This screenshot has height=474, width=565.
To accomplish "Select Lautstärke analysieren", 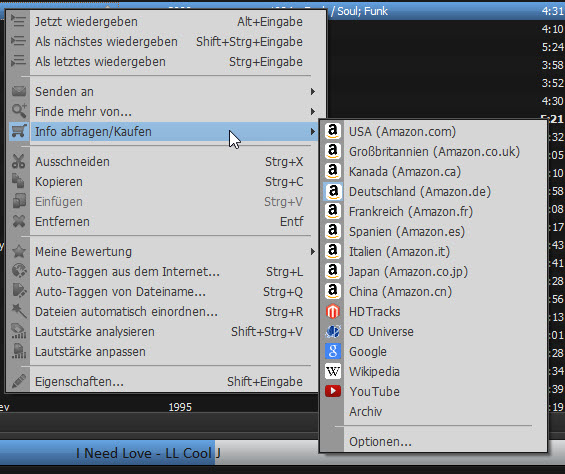I will 163,331.
